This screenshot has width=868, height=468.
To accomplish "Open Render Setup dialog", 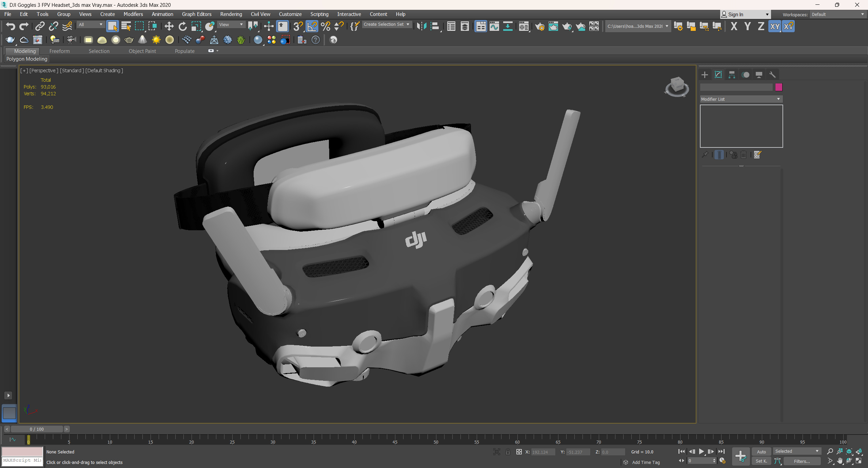I will (x=540, y=26).
